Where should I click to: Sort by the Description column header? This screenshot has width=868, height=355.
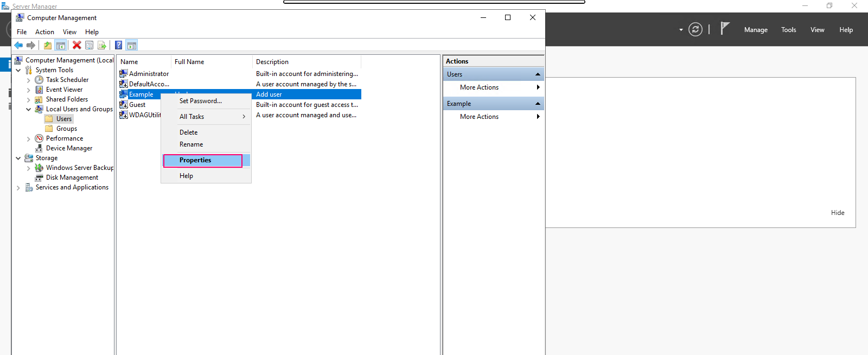click(307, 62)
